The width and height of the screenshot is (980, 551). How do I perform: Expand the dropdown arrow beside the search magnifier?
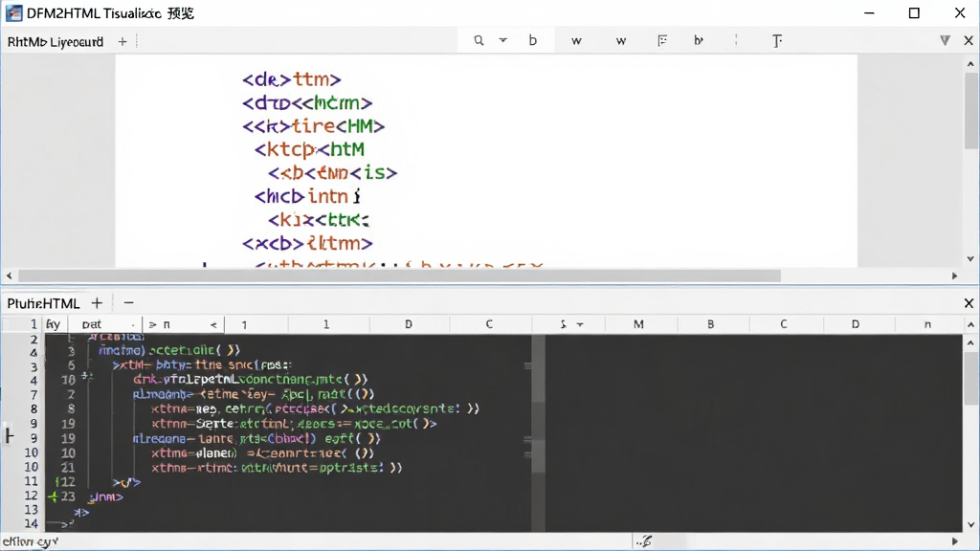click(x=502, y=40)
